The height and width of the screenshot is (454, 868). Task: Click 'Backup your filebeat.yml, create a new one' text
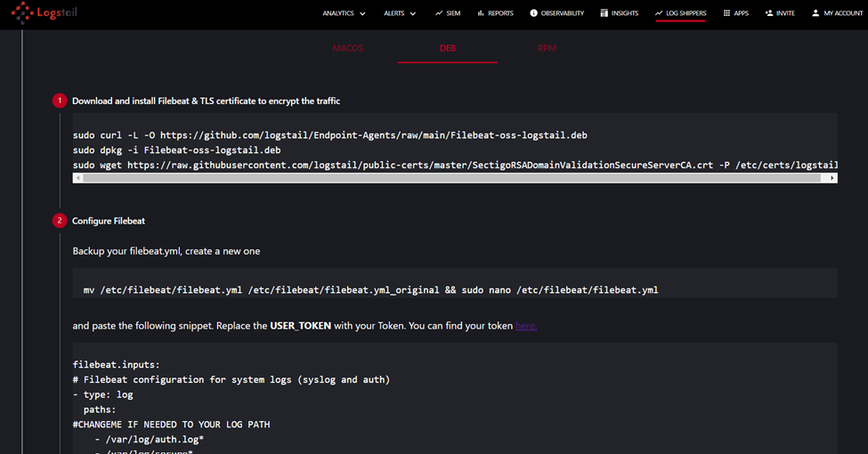click(166, 251)
